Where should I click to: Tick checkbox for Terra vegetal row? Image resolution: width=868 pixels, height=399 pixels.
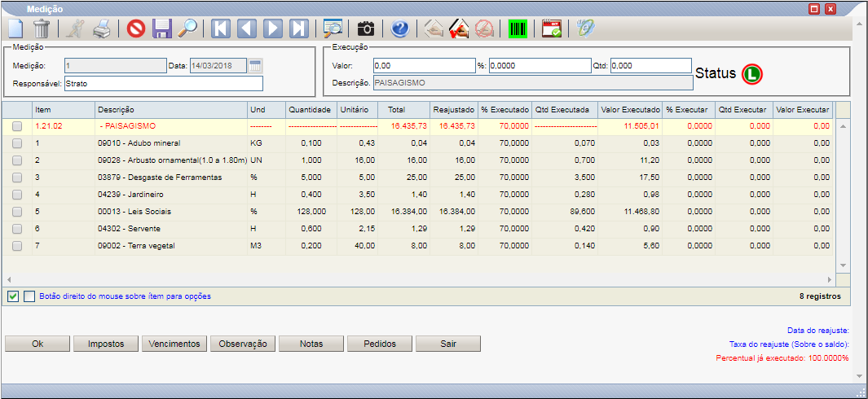17,246
